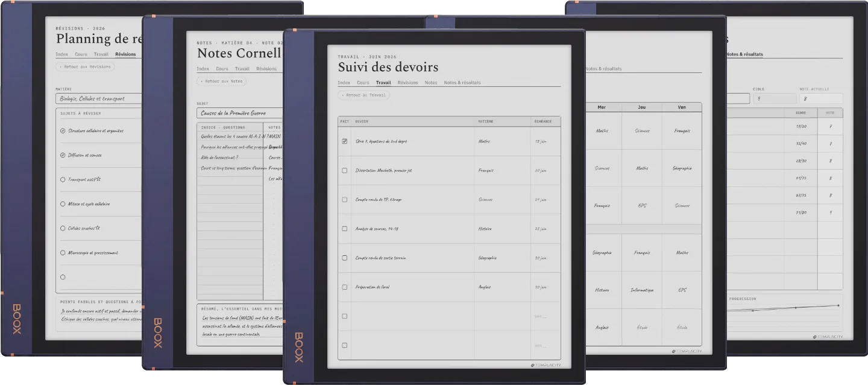Click the Notes Cornell page title
This screenshot has width=868, height=385.
click(x=239, y=53)
